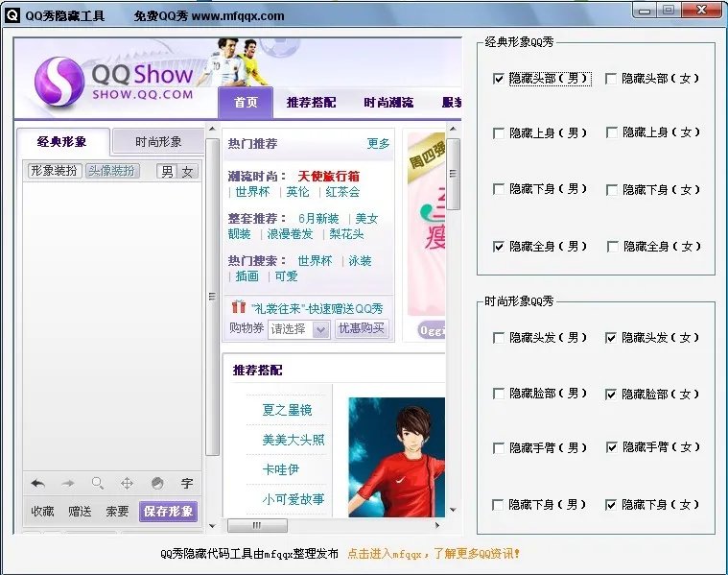This screenshot has height=575, width=728.
Task: Click the 赠送 button
Action: (80, 512)
